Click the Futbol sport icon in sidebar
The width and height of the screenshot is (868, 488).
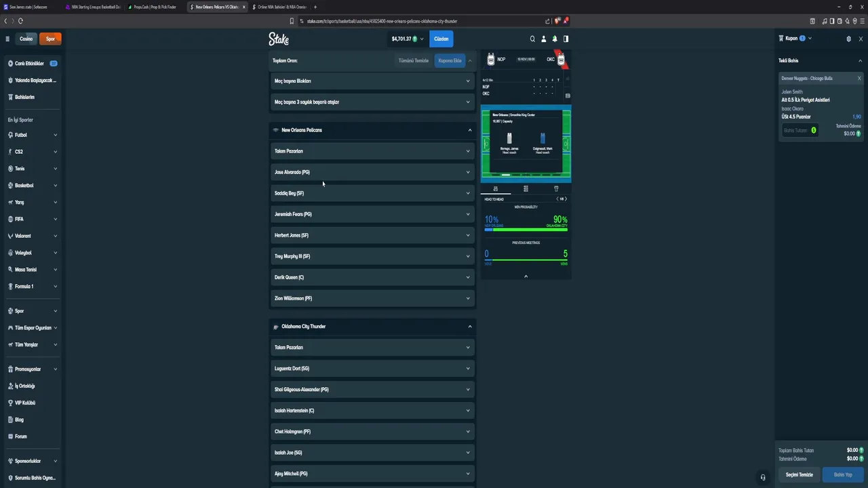click(10, 135)
